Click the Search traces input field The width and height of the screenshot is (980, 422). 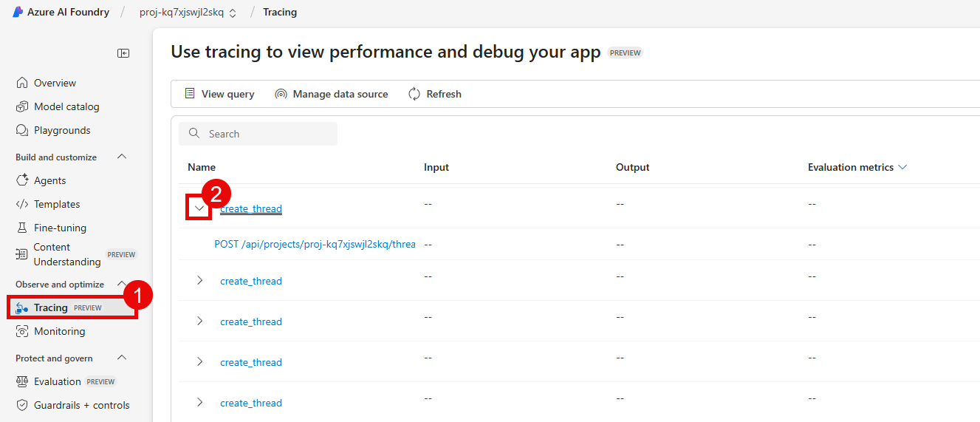pyautogui.click(x=266, y=134)
